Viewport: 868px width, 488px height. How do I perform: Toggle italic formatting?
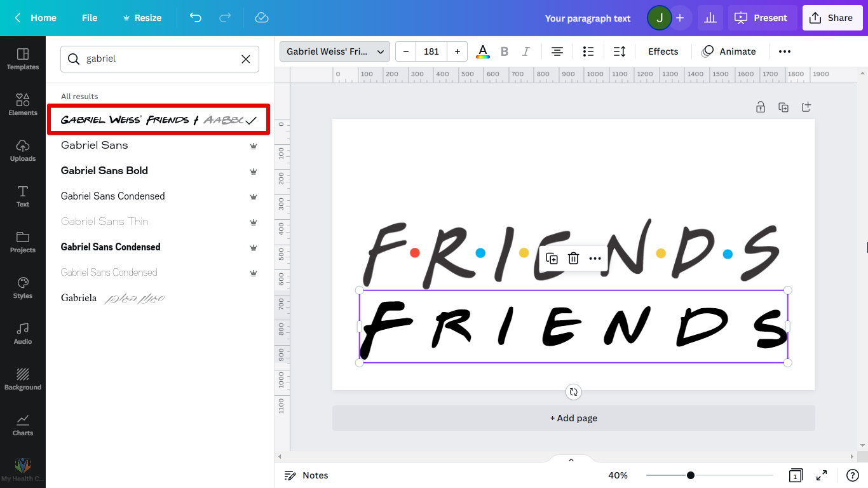(x=526, y=51)
